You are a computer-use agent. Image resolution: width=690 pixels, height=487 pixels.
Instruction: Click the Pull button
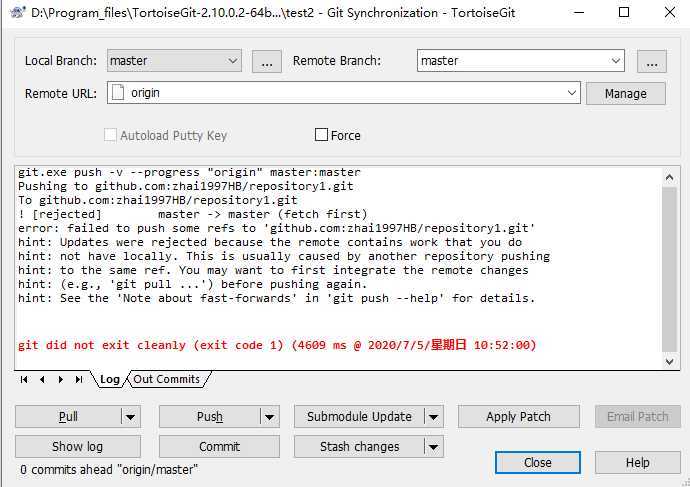(x=68, y=417)
